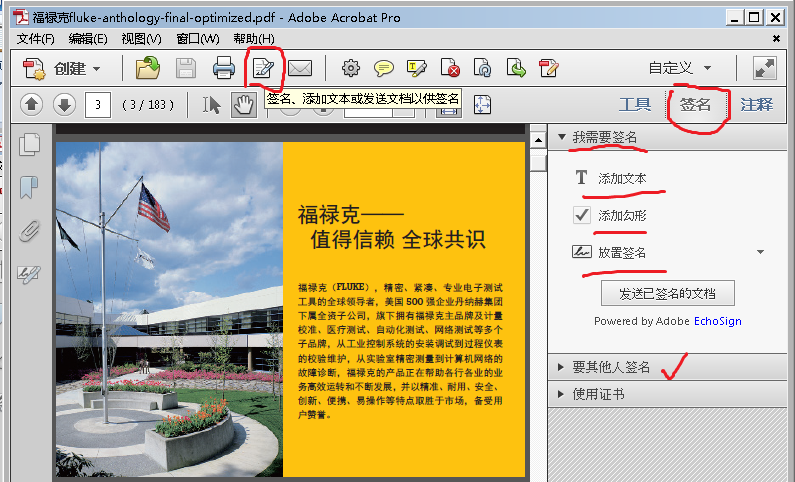Click the sign document pen icon

point(263,68)
